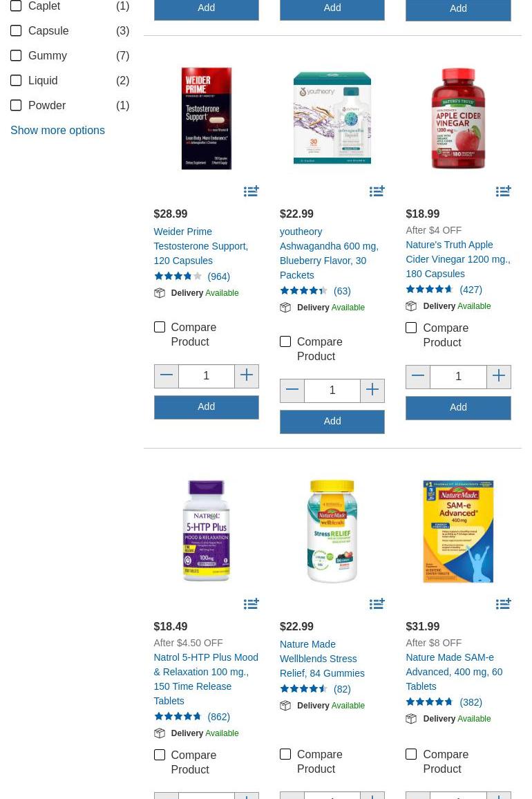Add youtheory Ashwagandha to list icon

377,191
